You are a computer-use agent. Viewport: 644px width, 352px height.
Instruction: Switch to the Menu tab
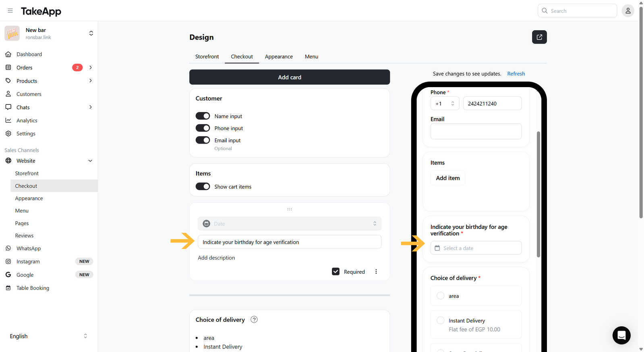tap(311, 56)
